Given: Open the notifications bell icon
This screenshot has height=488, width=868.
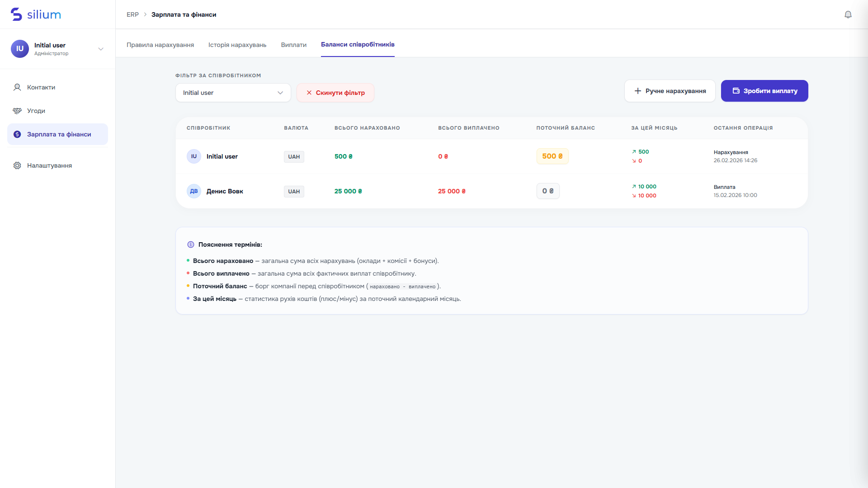Looking at the screenshot, I should [x=848, y=14].
